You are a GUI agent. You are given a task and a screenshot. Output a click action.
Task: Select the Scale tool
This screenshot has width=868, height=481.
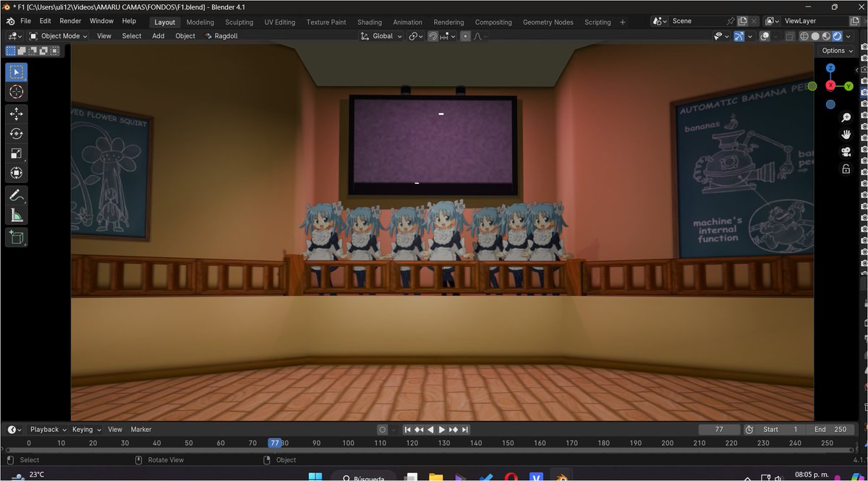[x=16, y=153]
